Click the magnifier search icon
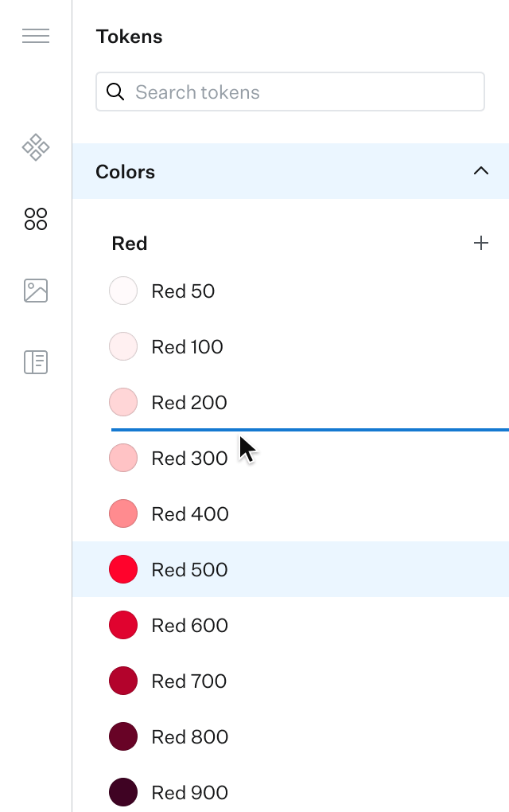The image size is (509, 812). (x=115, y=92)
